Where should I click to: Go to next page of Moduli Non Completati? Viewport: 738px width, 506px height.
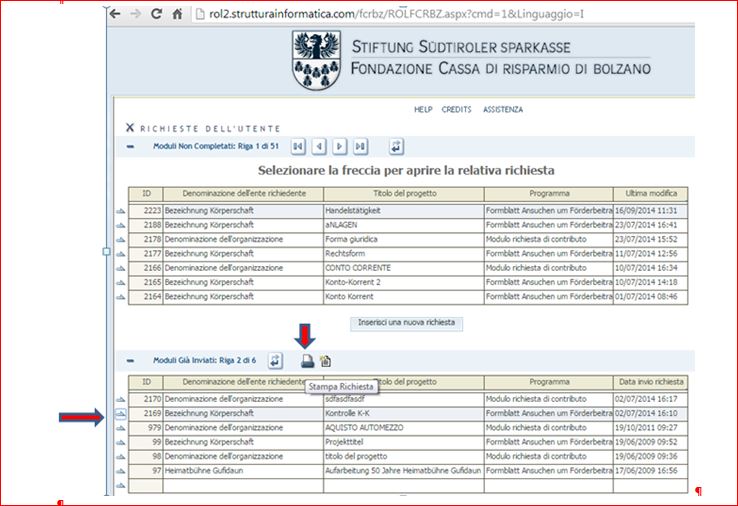339,146
